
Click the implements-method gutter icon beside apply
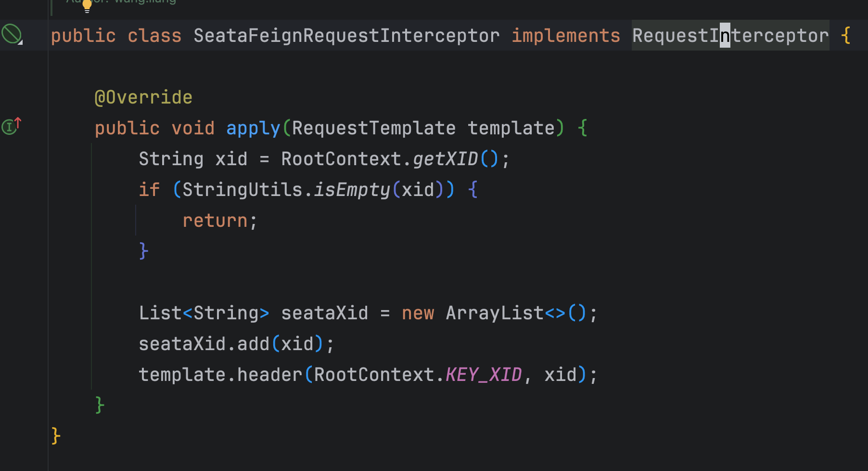(12, 126)
